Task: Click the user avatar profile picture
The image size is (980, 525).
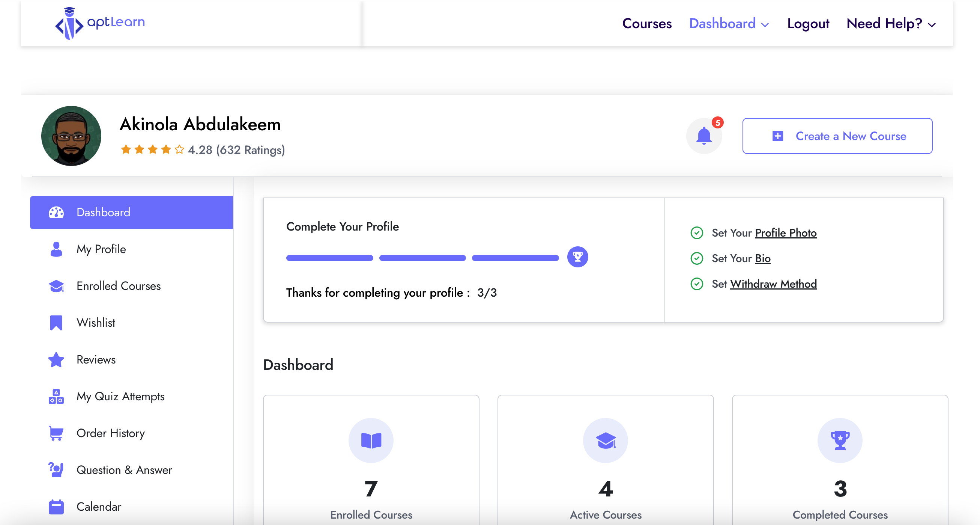Action: (x=71, y=136)
